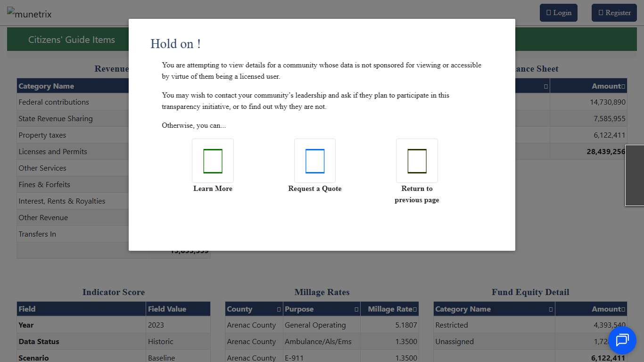Open Amount column menu in Balance Sheet table

[x=623, y=87]
